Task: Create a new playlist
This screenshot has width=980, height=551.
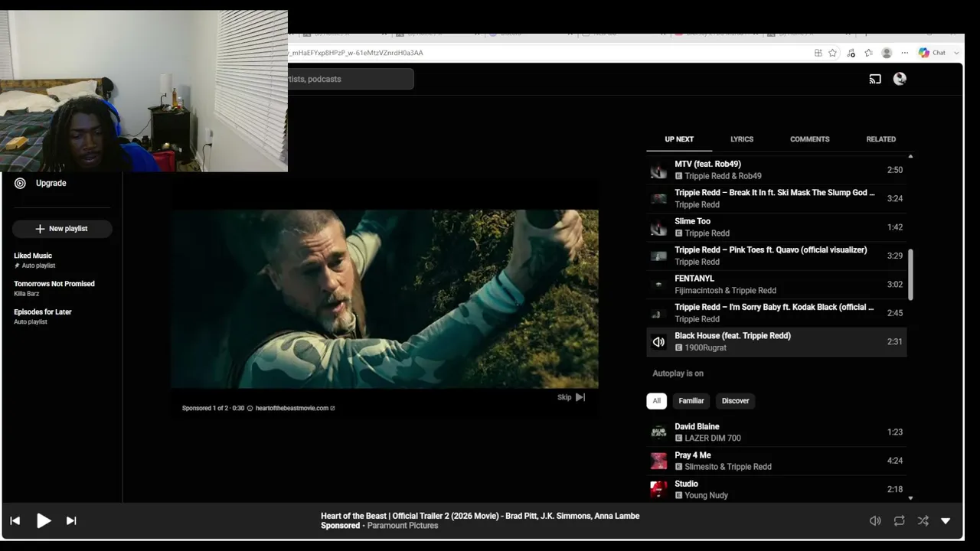Action: (62, 229)
